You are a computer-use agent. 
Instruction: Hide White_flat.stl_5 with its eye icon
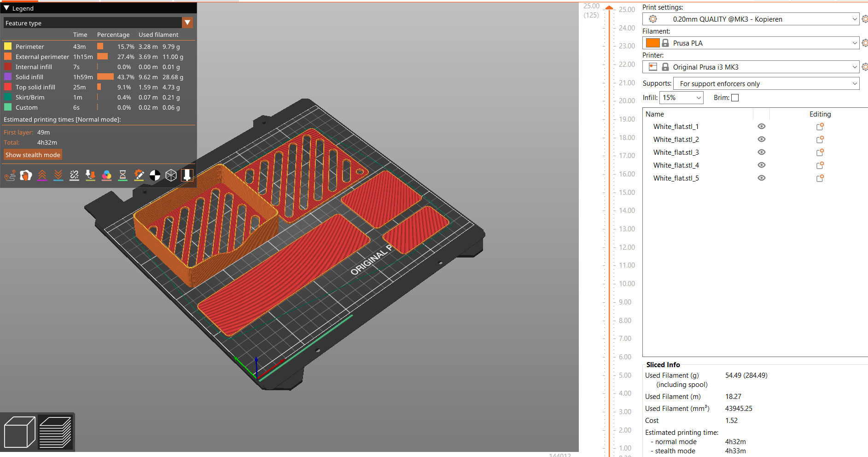coord(762,178)
